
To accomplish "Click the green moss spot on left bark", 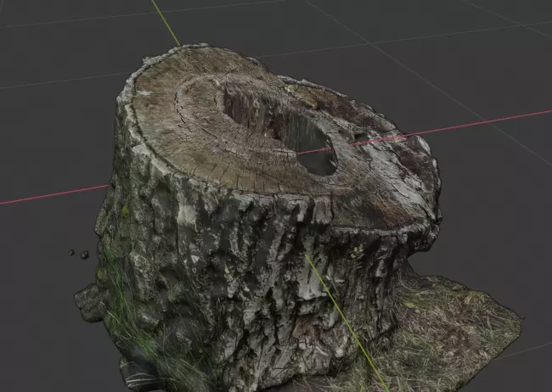I will (125, 210).
